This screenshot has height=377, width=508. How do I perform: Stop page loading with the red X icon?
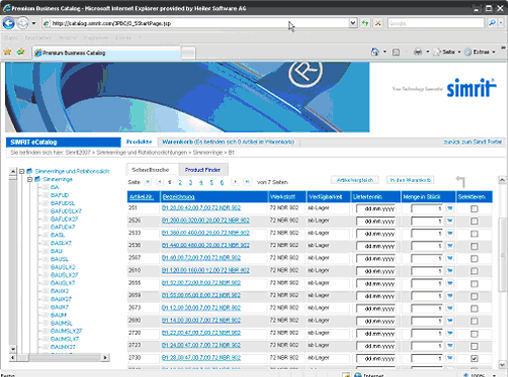(x=378, y=23)
